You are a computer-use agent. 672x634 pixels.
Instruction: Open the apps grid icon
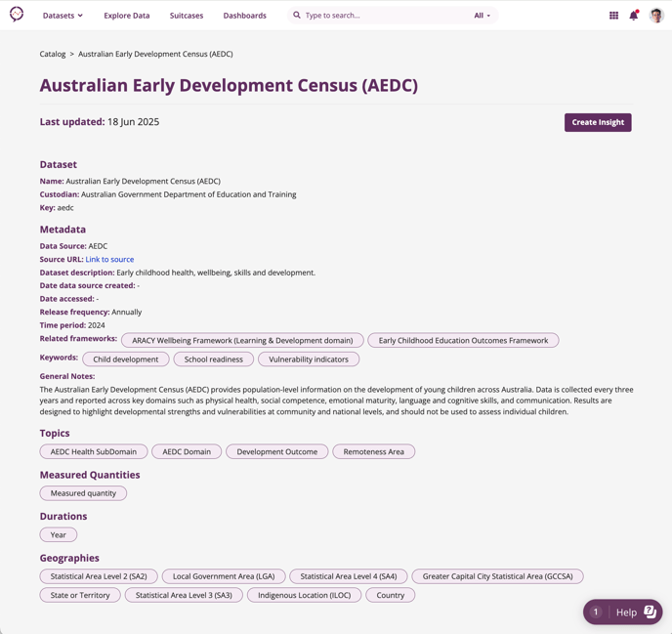tap(613, 16)
